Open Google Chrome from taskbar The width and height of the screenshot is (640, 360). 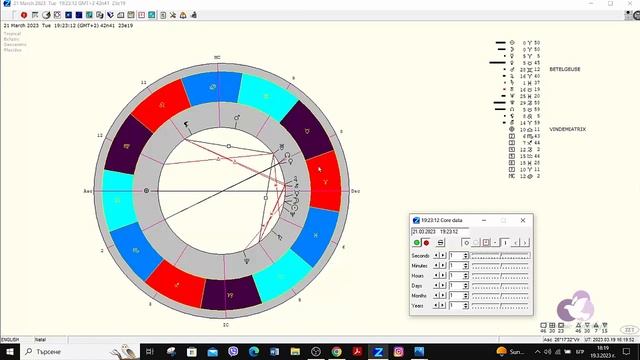click(336, 351)
